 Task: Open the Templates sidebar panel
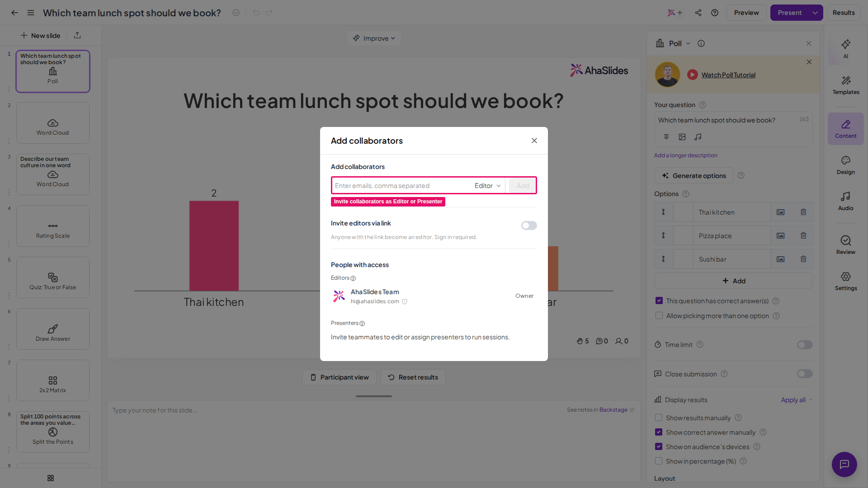coord(845,85)
